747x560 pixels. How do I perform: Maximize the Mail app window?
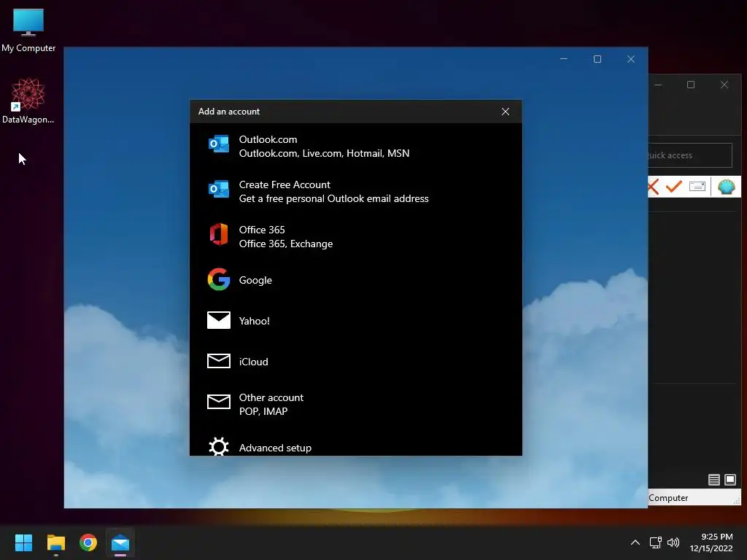coord(597,59)
